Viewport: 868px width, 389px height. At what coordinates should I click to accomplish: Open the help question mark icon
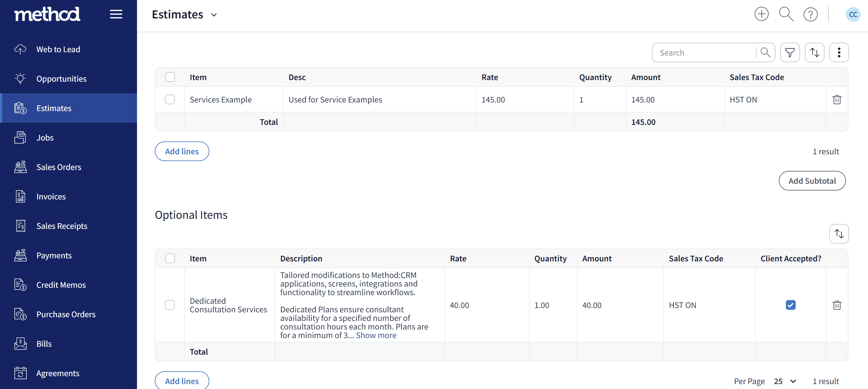[810, 14]
